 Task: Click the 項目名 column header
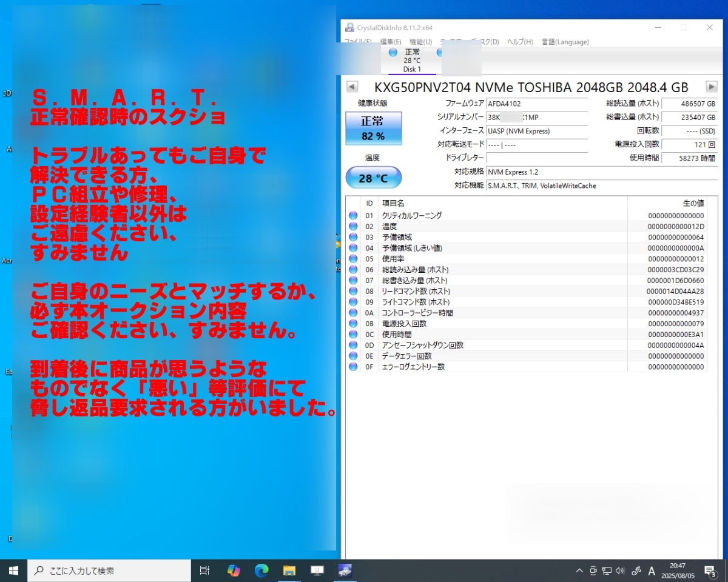[x=503, y=203]
